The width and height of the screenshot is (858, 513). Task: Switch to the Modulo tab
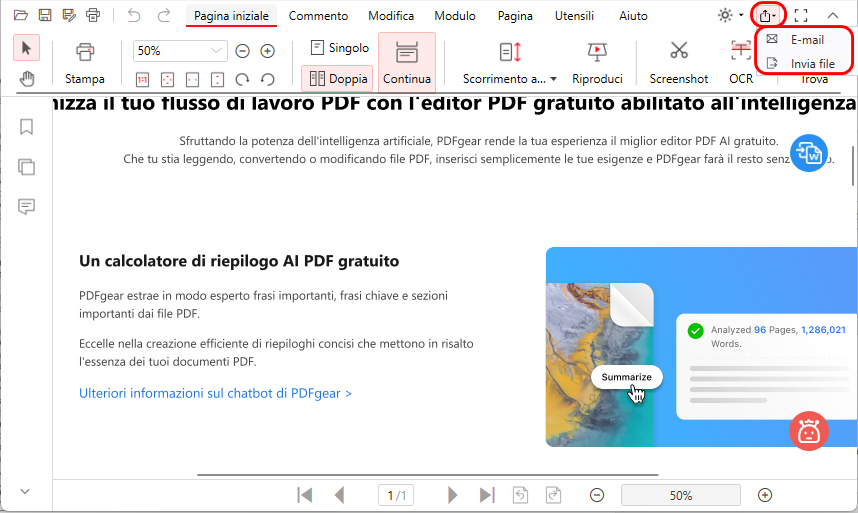coord(455,16)
